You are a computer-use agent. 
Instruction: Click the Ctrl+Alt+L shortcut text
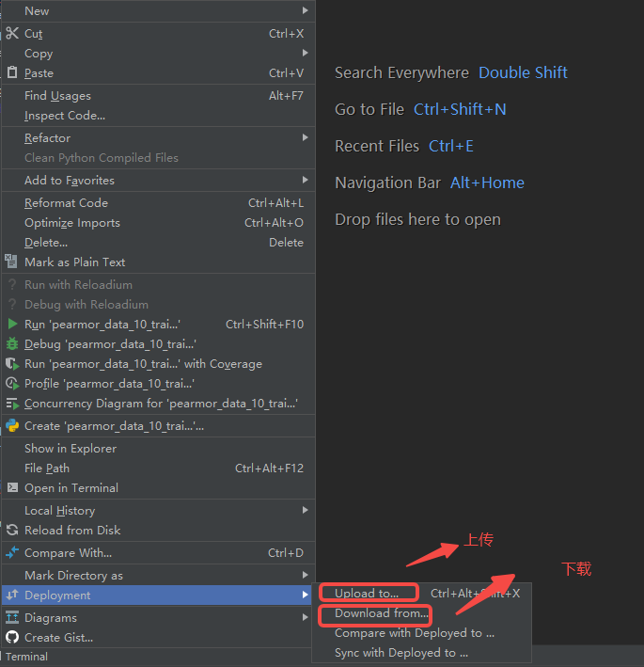275,203
